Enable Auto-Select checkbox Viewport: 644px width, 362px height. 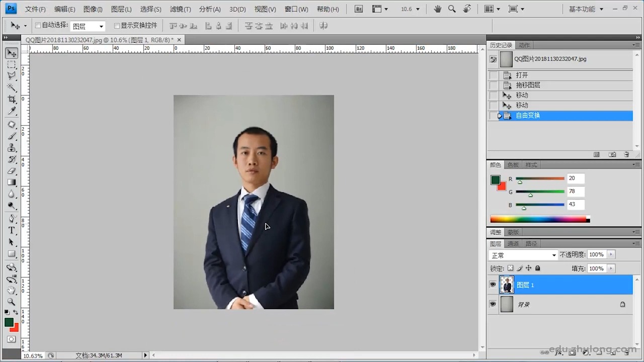[38, 25]
